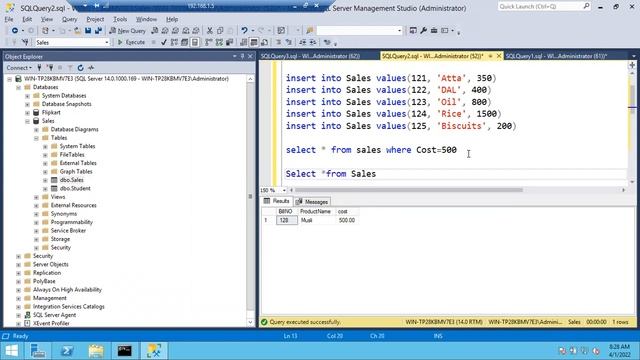Toggle Include Client Statistics

point(229,42)
